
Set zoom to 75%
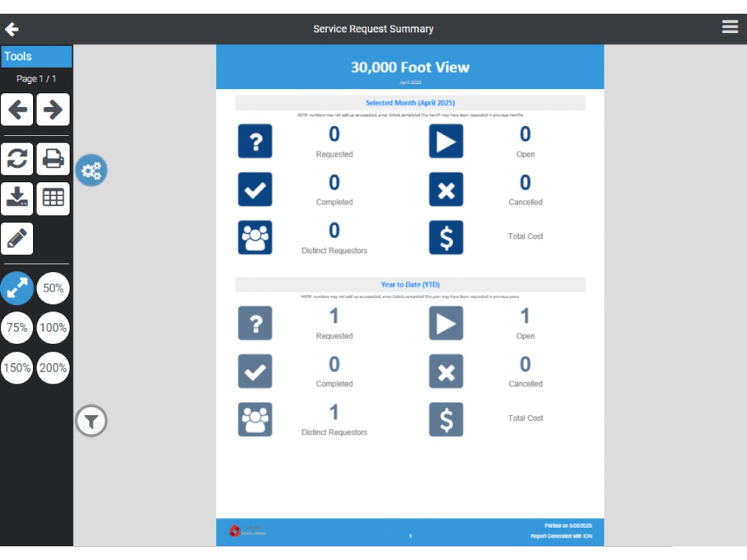pos(17,328)
